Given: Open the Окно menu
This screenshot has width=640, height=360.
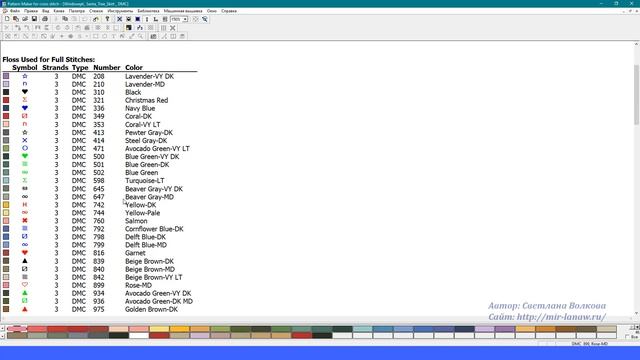Looking at the screenshot, I should click(212, 11).
